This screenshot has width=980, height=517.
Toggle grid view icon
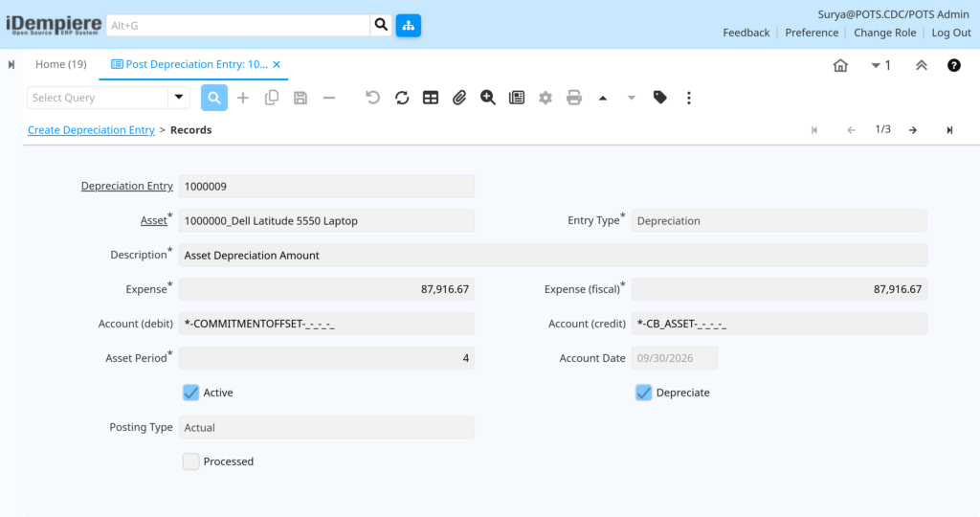(431, 98)
